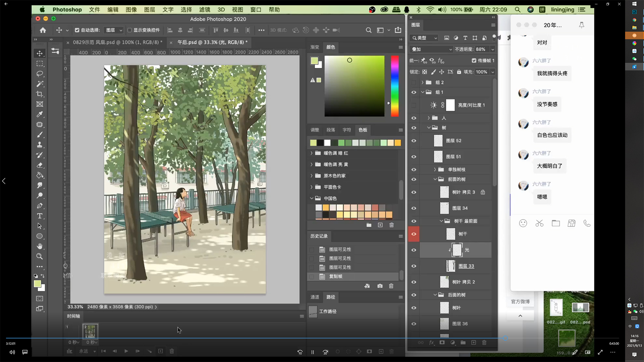Viewport: 644px width, 362px height.
Task: Select the Frame tool
Action: click(x=40, y=104)
